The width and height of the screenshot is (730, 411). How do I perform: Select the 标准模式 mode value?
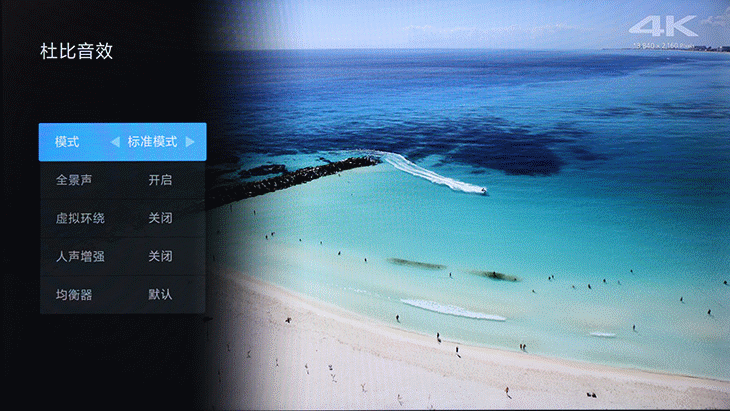click(152, 142)
